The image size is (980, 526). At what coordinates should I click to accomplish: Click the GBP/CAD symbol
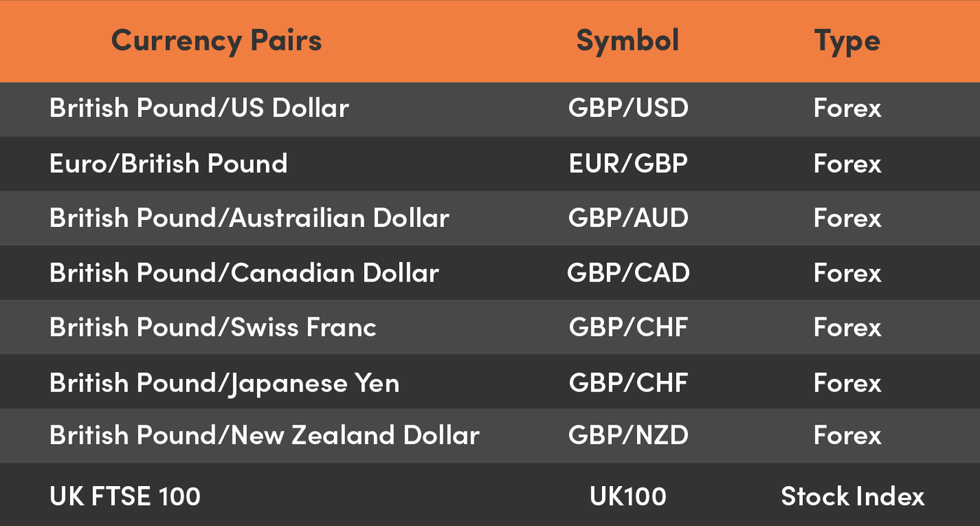coord(628,273)
